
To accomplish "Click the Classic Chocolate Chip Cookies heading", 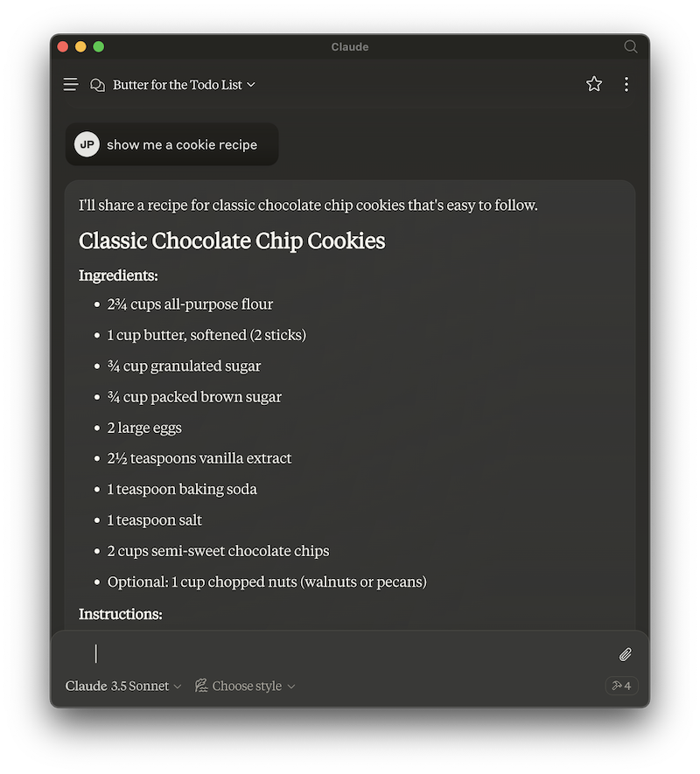I will coord(231,241).
